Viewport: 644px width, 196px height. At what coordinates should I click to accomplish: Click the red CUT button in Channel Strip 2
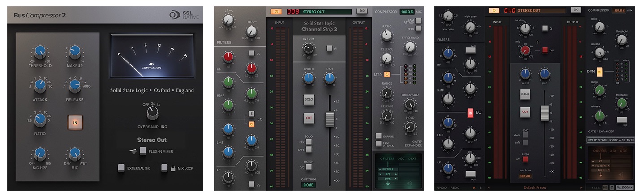click(309, 119)
